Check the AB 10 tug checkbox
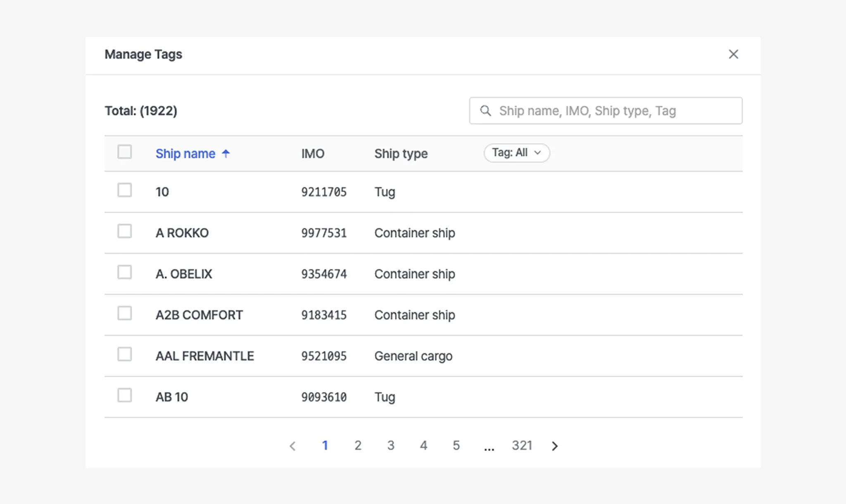 coord(124,395)
